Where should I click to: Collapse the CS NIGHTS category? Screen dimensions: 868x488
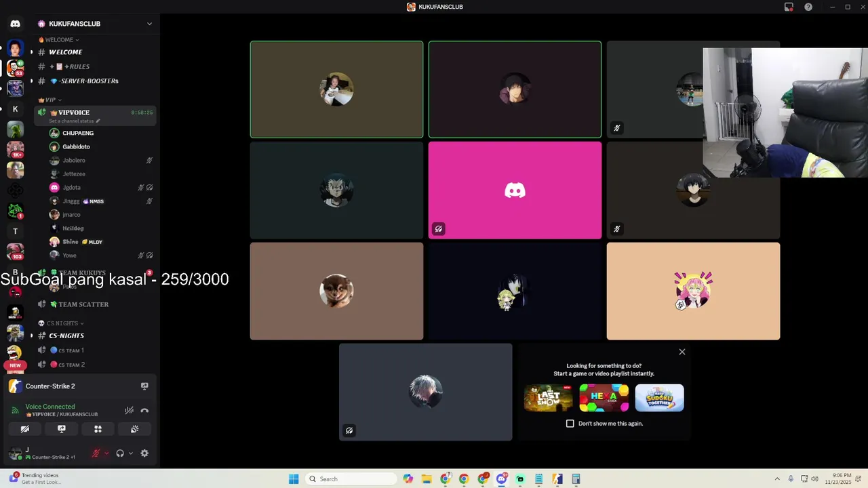(62, 323)
